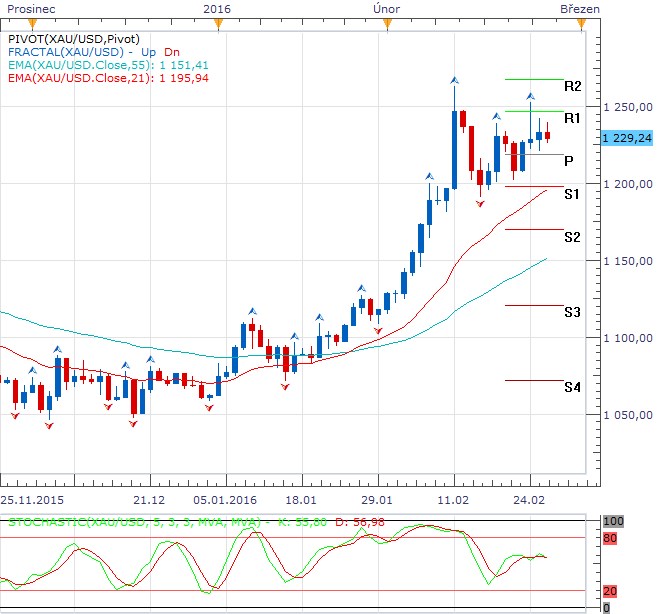Click the 29.01 date axis label
Screen dimensions: 658x614
tap(377, 500)
